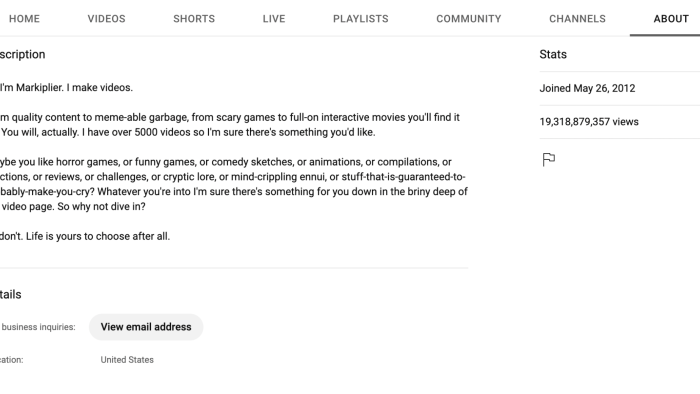Click the View email address button
This screenshot has height=394, width=700.
(146, 327)
